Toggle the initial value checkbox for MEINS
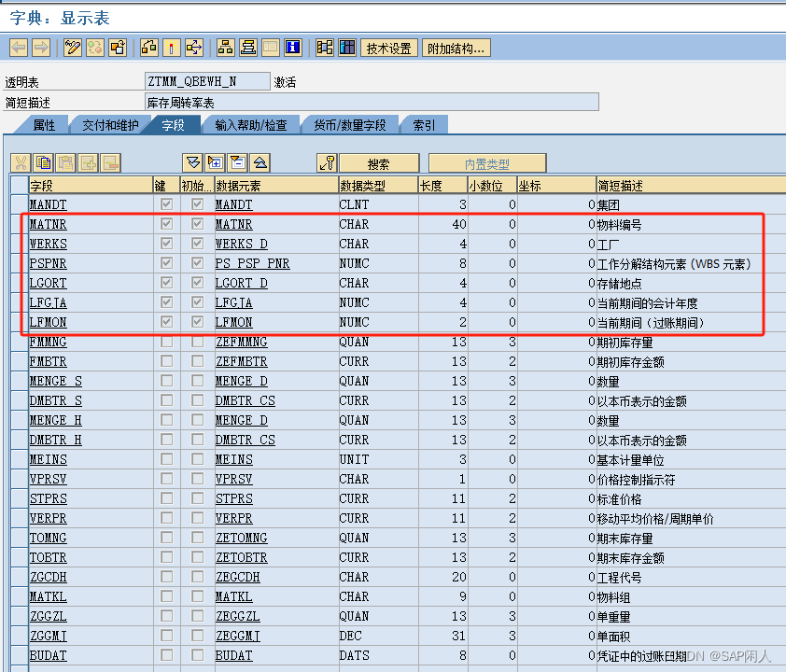The image size is (786, 672). point(198,459)
